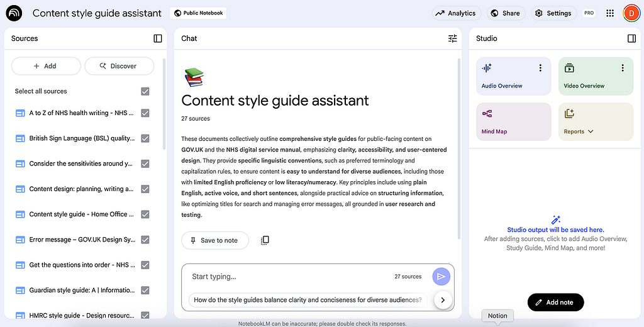Click the Add source button

point(46,66)
